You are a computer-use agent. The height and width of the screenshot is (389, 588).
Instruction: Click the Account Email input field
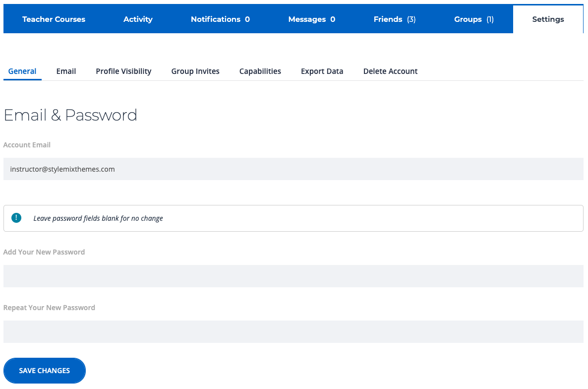click(293, 169)
